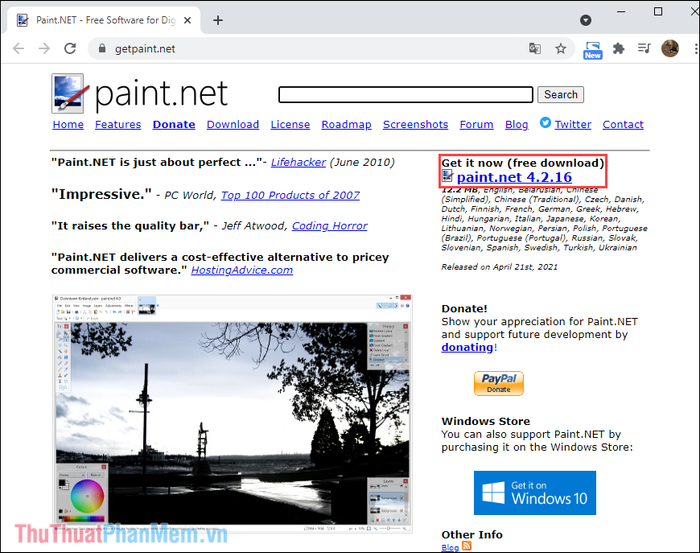This screenshot has width=700, height=553.
Task: Click the Blog link under Other Info
Action: [450, 548]
